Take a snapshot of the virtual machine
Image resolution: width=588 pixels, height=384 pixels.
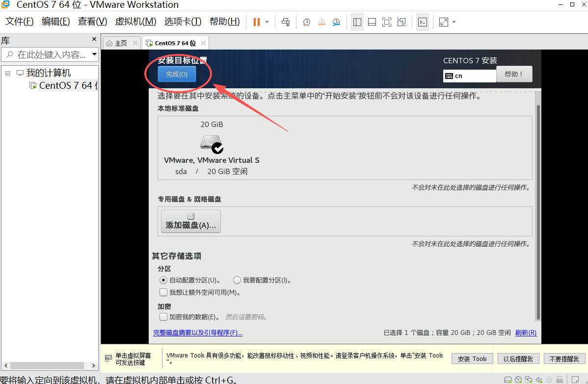point(306,22)
